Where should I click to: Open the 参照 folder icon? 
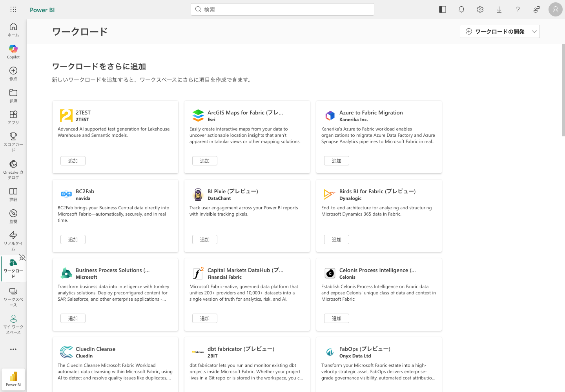tap(13, 93)
